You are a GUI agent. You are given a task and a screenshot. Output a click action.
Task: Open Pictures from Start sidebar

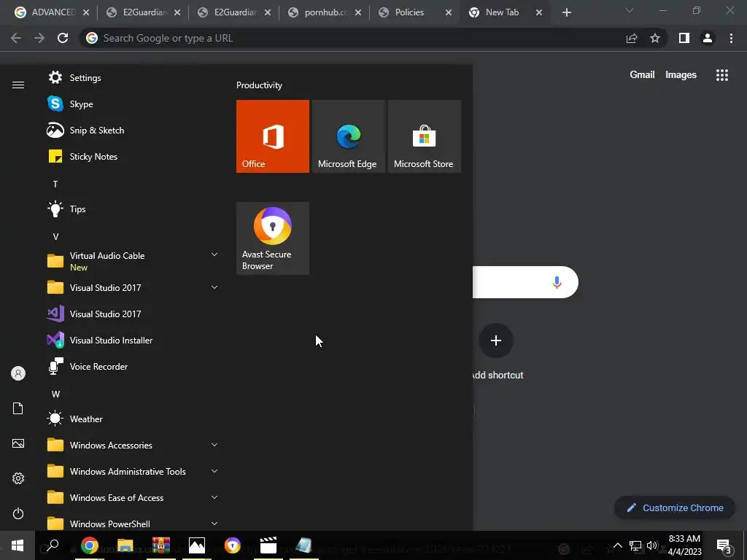click(x=18, y=443)
